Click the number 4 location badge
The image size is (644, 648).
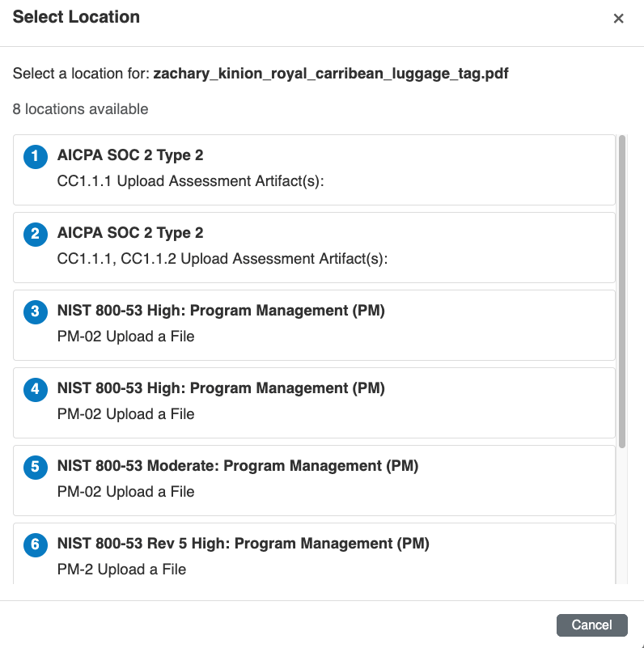pos(36,390)
